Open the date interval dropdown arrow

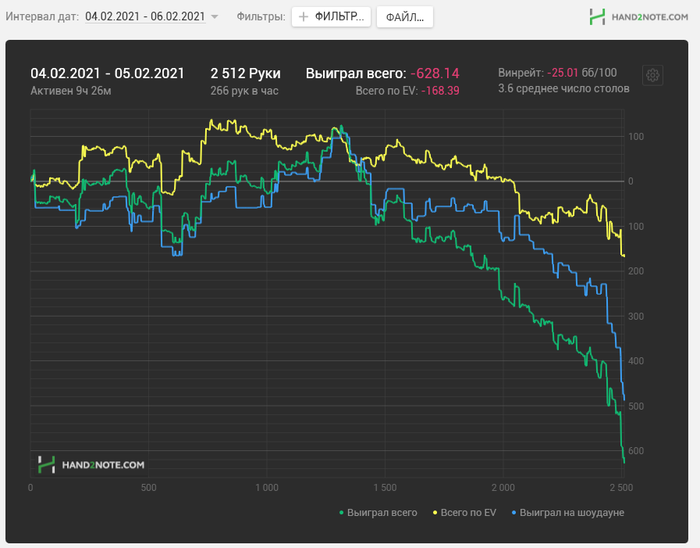pyautogui.click(x=214, y=17)
